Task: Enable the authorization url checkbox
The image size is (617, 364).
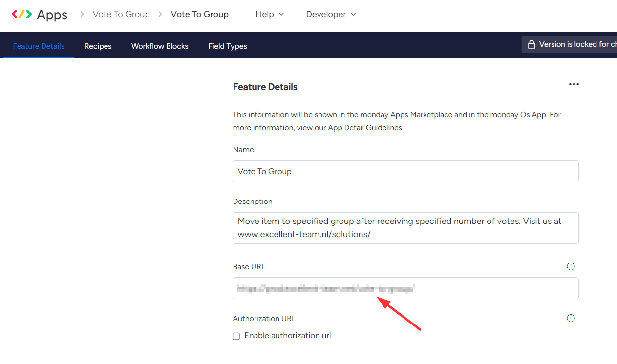Action: (x=236, y=336)
